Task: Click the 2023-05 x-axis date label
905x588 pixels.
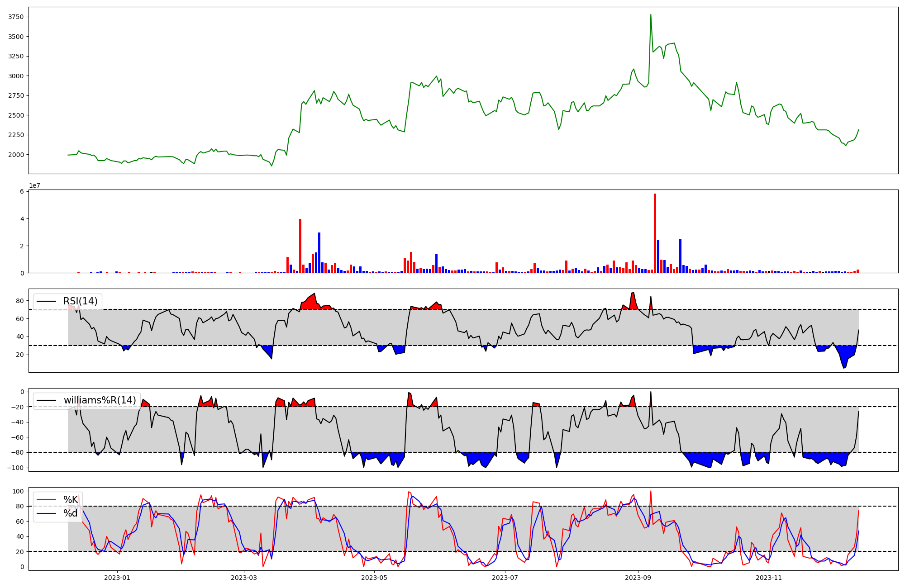Action: [x=374, y=578]
